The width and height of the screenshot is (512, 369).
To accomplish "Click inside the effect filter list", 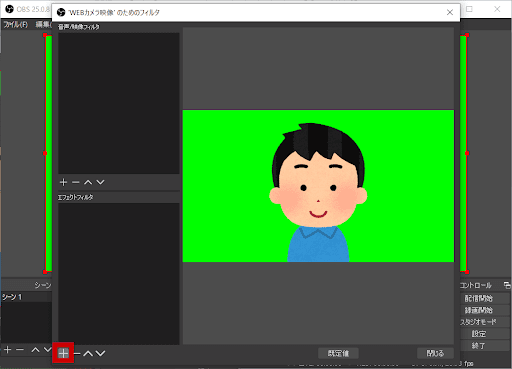I will pyautogui.click(x=119, y=274).
